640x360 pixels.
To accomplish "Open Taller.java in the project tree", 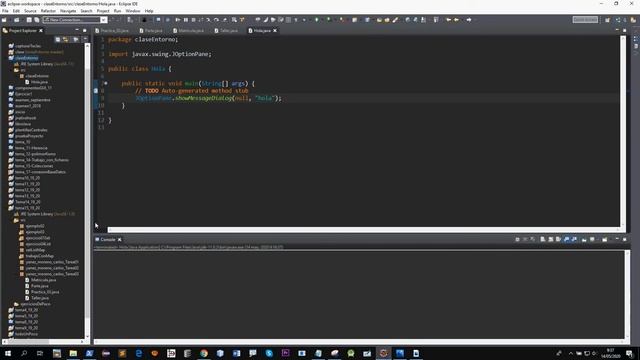I will (40, 298).
